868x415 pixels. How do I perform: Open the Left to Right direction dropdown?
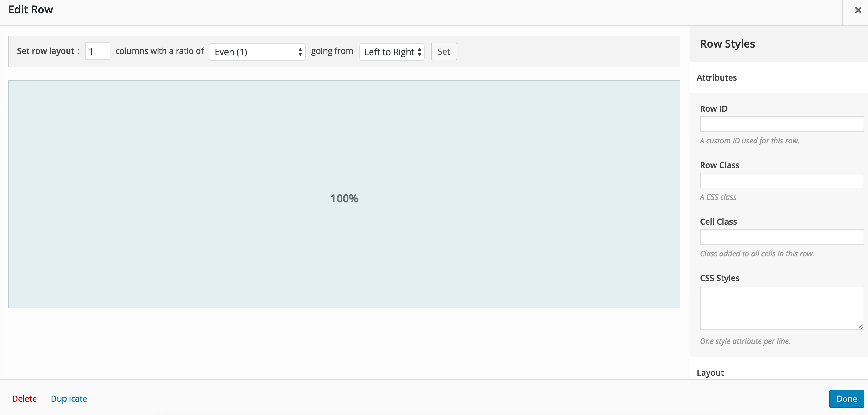392,52
